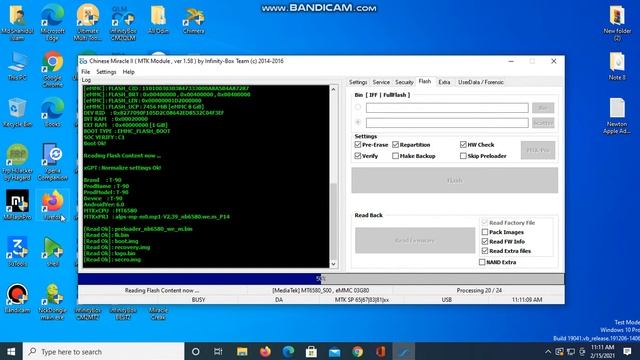Select the Google Chrome desktop shortcut
This screenshot has height=360, width=640.
pyautogui.click(x=53, y=69)
